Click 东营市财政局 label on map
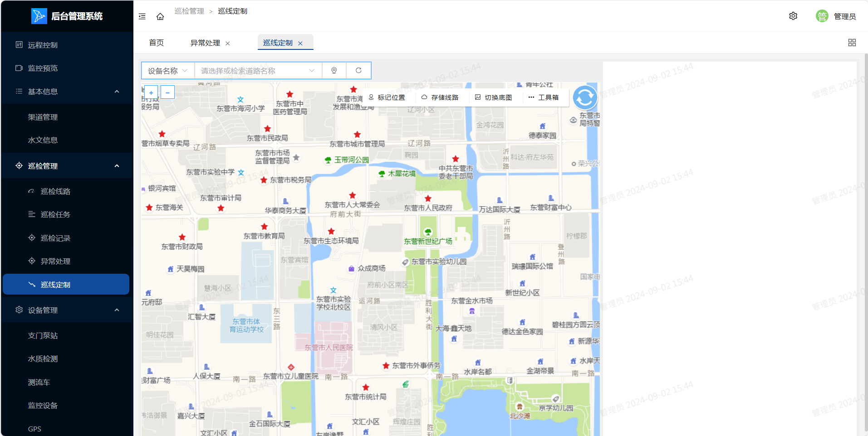The image size is (868, 436). [x=182, y=246]
